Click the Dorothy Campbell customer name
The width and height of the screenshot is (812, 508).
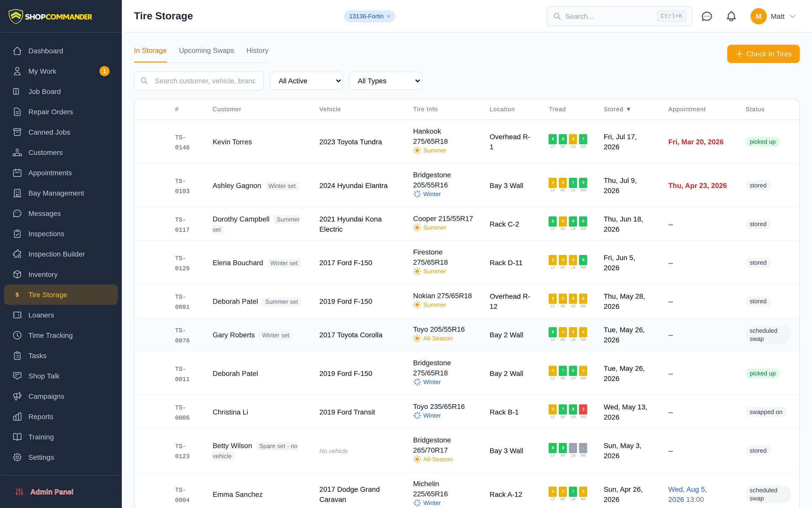click(x=241, y=219)
